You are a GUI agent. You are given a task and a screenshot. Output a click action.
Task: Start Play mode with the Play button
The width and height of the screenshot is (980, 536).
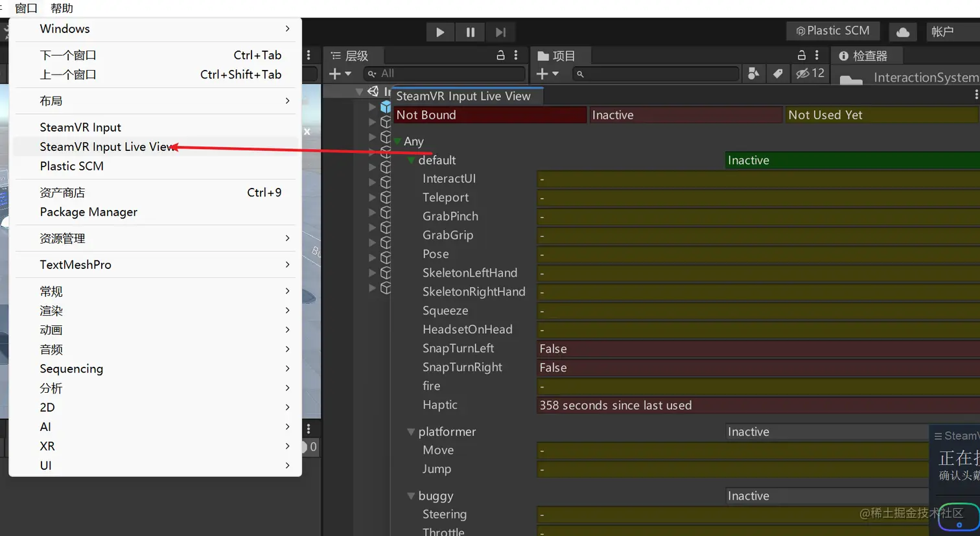(x=440, y=32)
